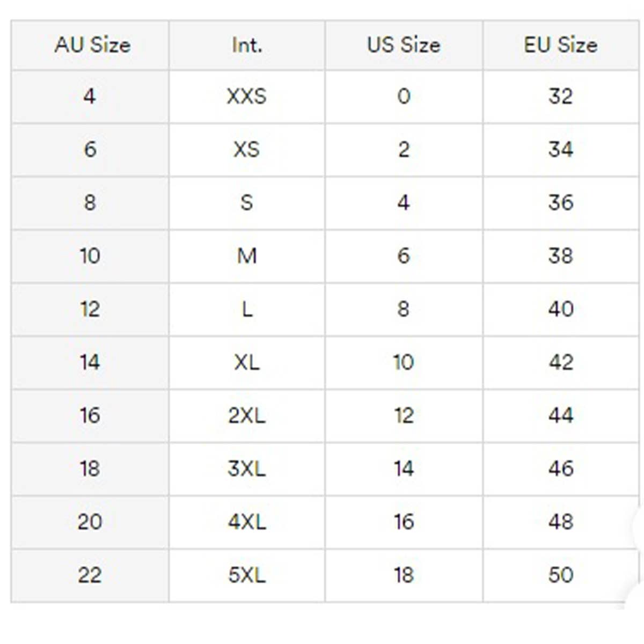The width and height of the screenshot is (644, 644).
Task: Click the Int. column header
Action: point(247,45)
